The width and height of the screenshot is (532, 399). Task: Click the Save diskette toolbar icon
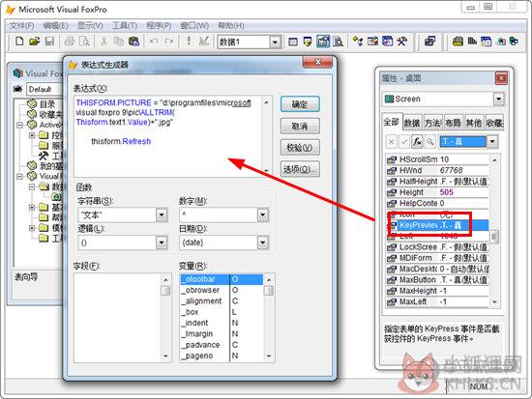49,42
